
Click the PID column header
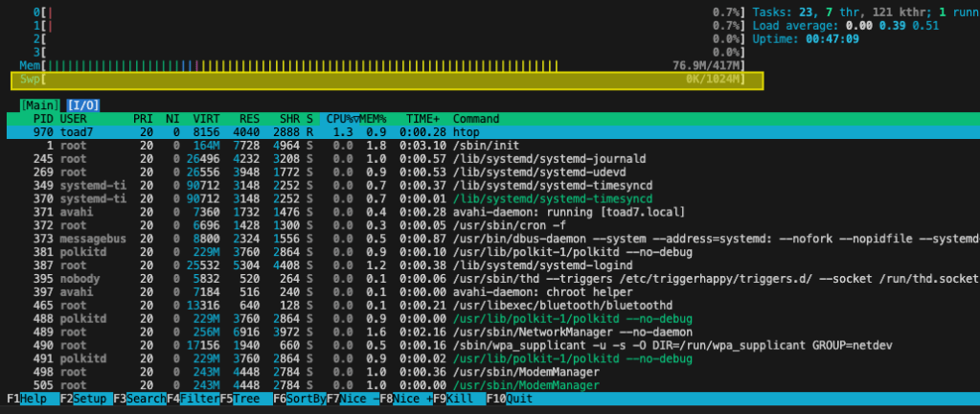[43, 118]
